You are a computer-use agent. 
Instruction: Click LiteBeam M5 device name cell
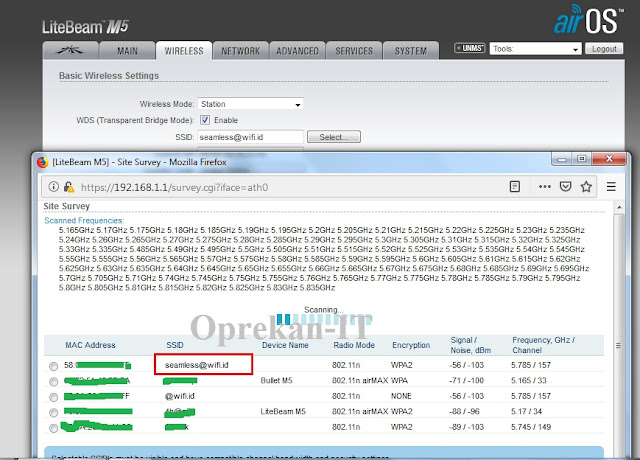click(x=283, y=411)
